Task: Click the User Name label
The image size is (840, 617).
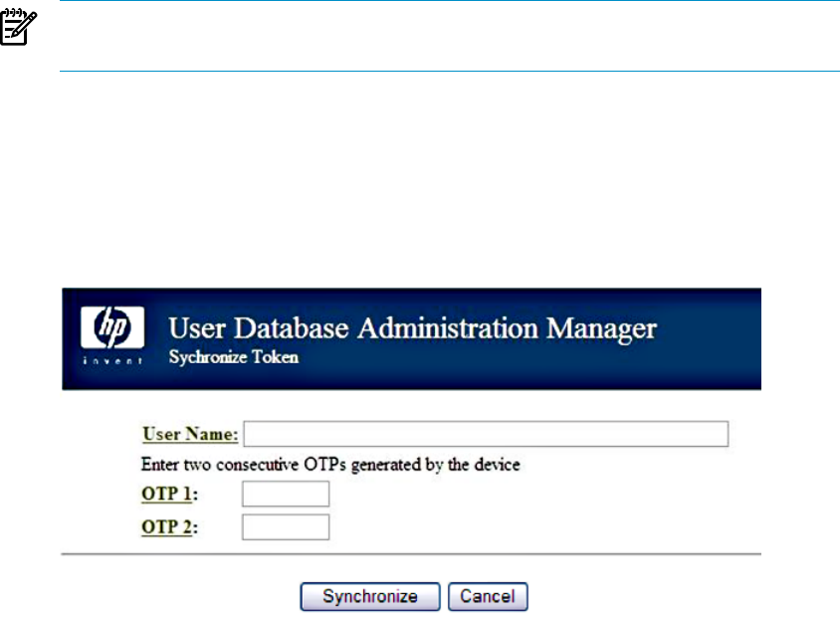Action: 190,434
